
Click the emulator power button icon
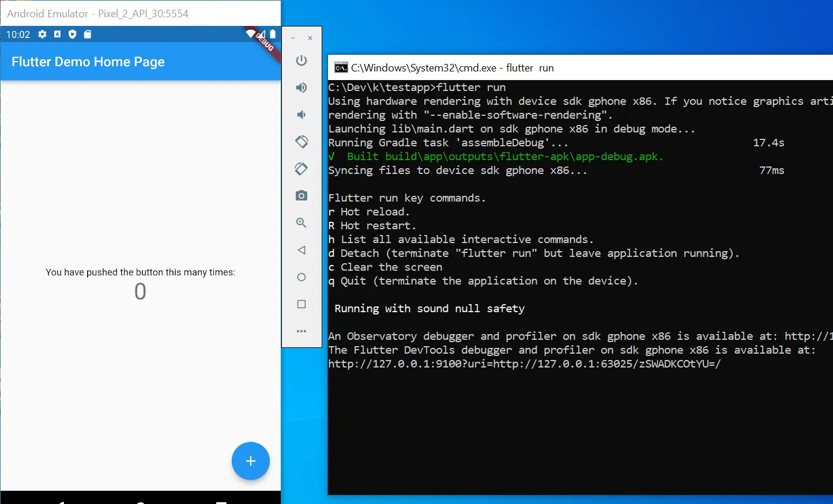301,60
